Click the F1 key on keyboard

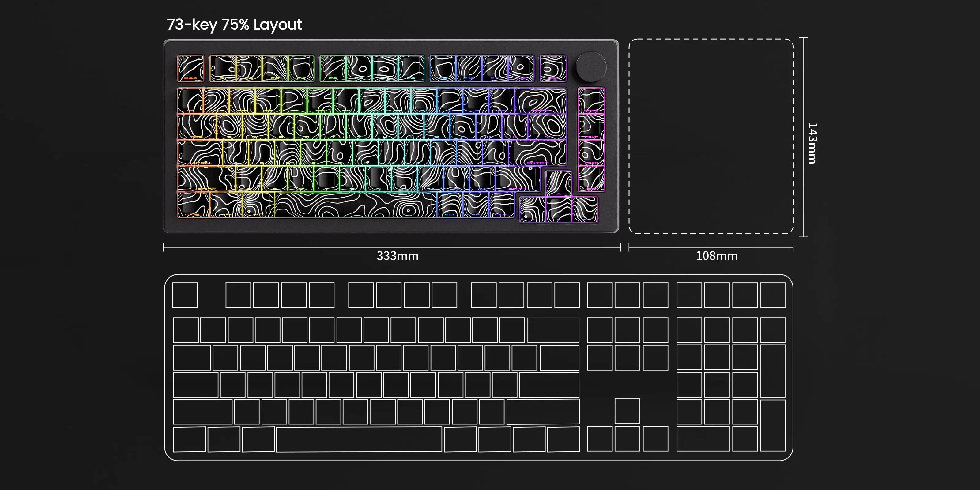pos(223,69)
